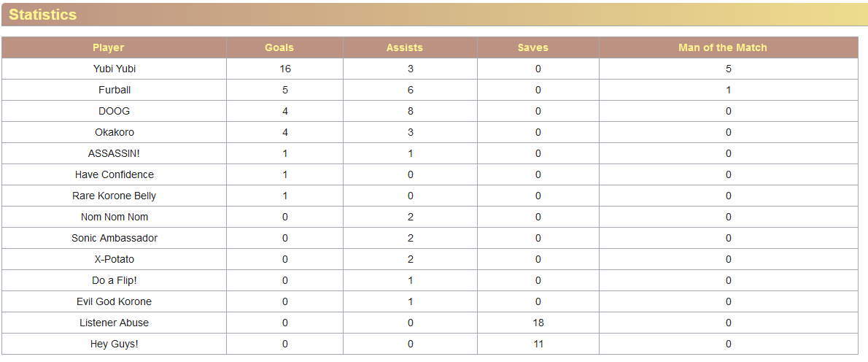Click the Assists column header
The image size is (868, 362).
405,47
